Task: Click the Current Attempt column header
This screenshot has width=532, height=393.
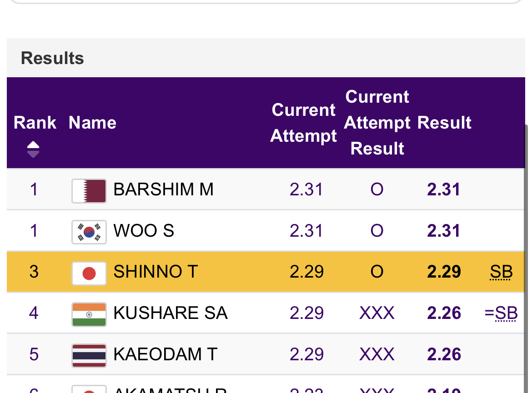Action: pos(303,123)
